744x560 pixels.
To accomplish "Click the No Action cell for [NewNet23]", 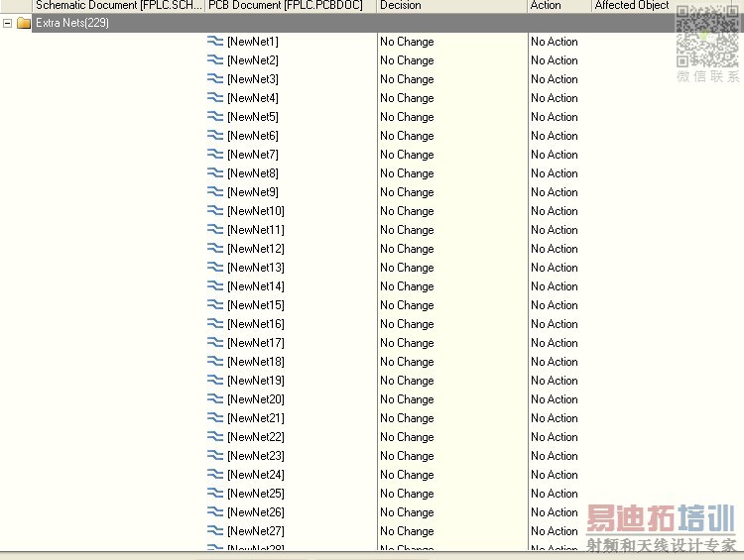I will pos(555,456).
